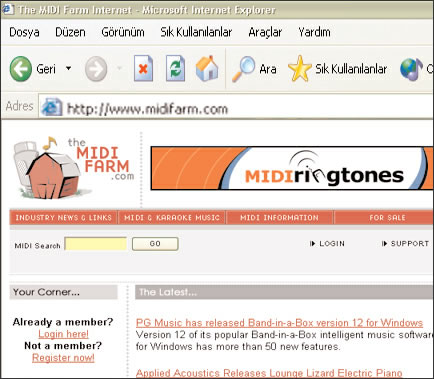Open the Applied Acoustics Lounge Lizard link

[x=269, y=373]
